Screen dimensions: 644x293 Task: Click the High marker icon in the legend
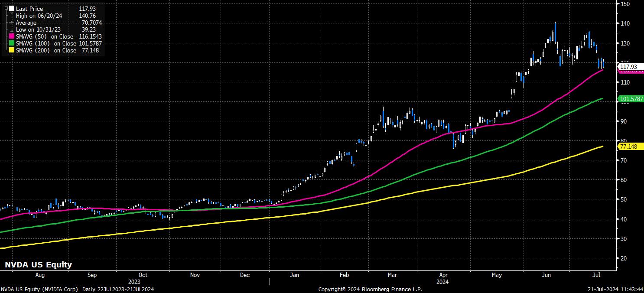point(11,16)
